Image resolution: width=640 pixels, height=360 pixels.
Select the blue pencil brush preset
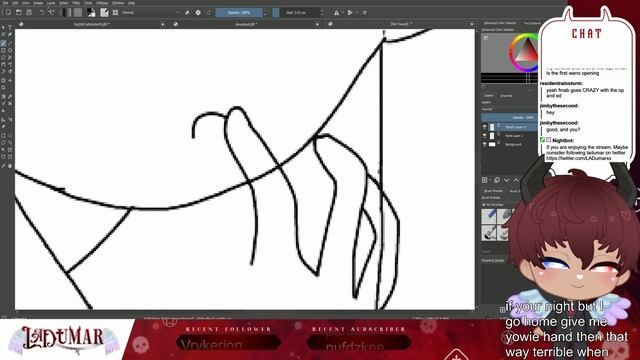[x=489, y=216]
